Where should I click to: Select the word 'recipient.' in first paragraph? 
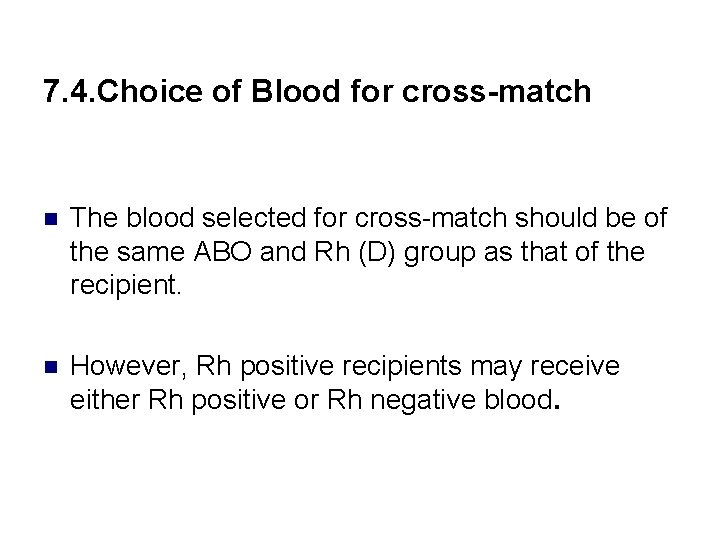pos(125,286)
